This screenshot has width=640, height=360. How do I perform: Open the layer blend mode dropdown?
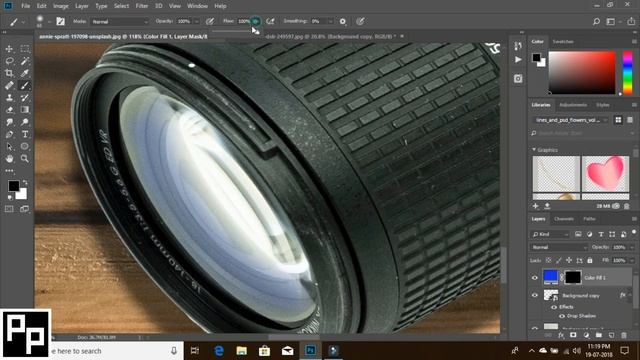point(559,247)
